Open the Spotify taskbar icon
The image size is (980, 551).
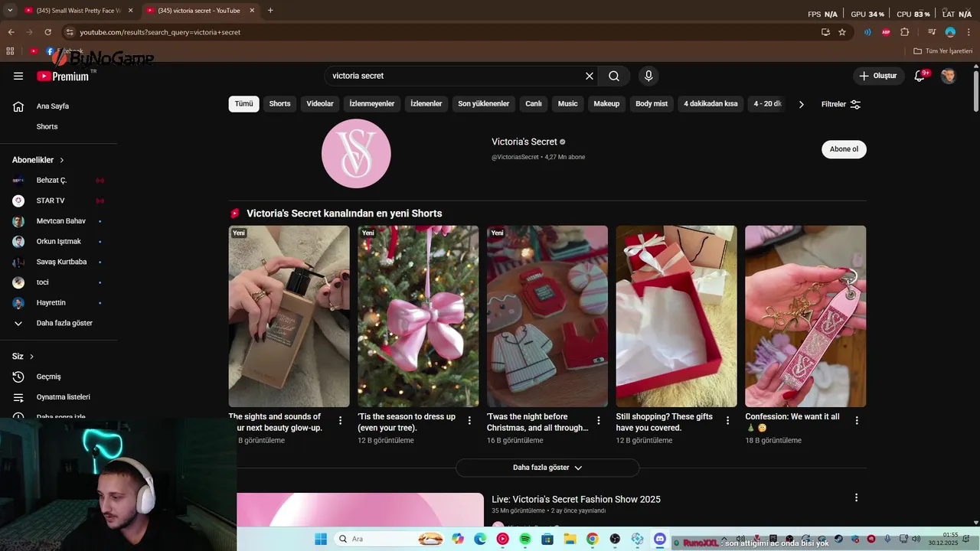525,539
